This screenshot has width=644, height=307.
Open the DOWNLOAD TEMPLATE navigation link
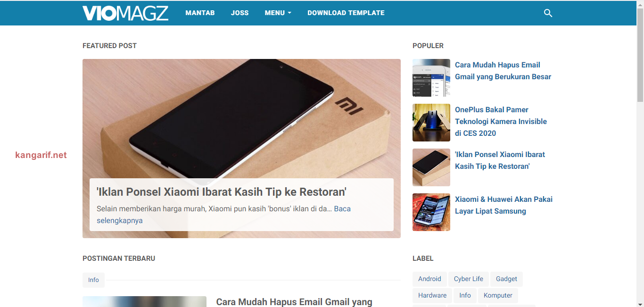point(346,13)
